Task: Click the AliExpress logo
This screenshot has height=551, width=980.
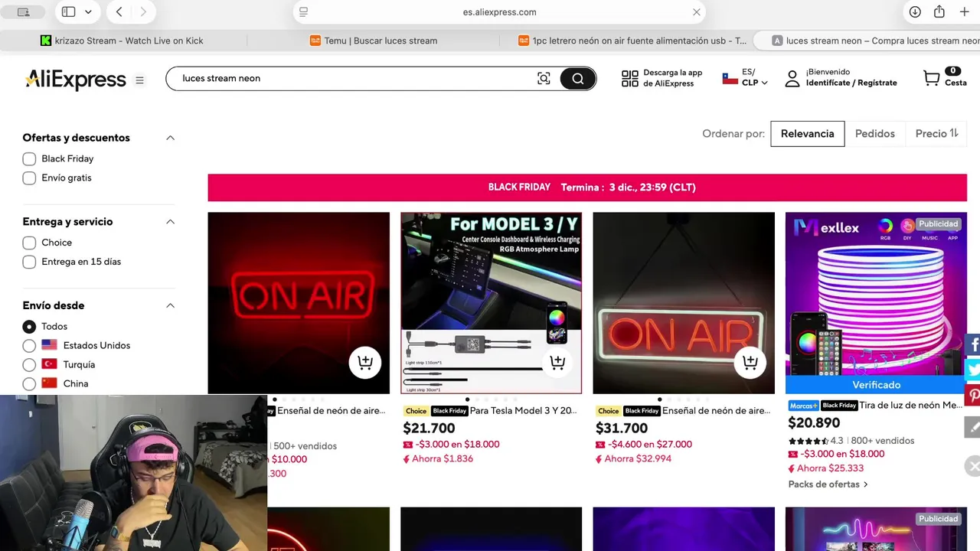Action: pos(75,79)
